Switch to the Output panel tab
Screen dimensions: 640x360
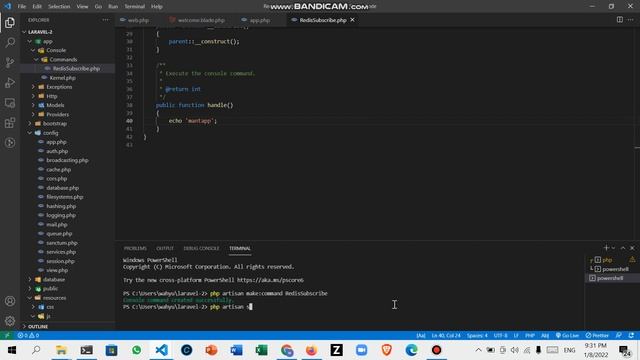coord(165,248)
